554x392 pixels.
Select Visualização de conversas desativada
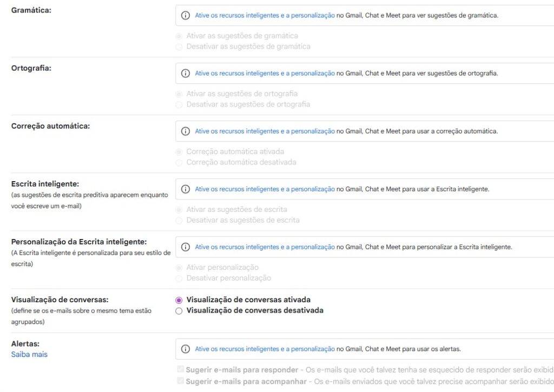click(179, 310)
